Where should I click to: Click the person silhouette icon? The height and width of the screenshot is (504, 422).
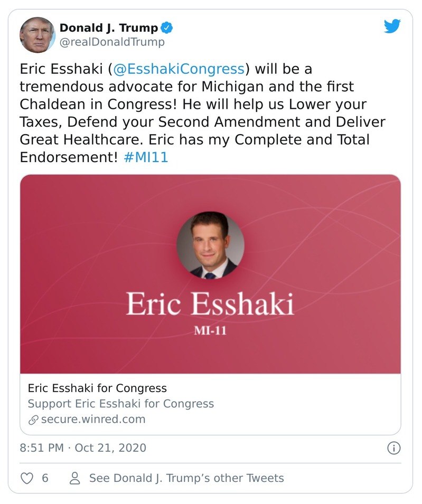coord(75,478)
